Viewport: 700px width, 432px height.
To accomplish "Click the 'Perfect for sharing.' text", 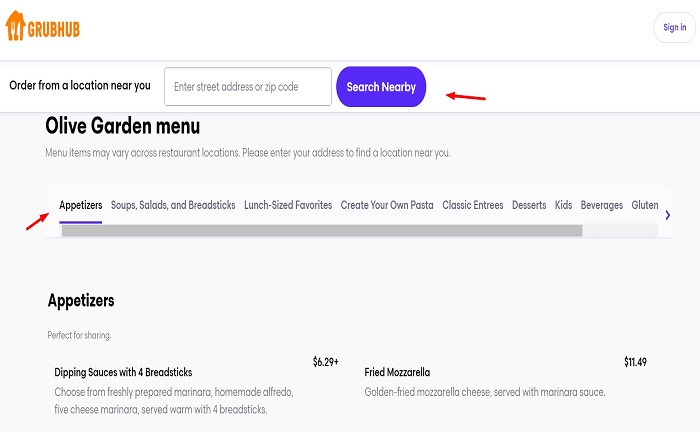I will [79, 335].
